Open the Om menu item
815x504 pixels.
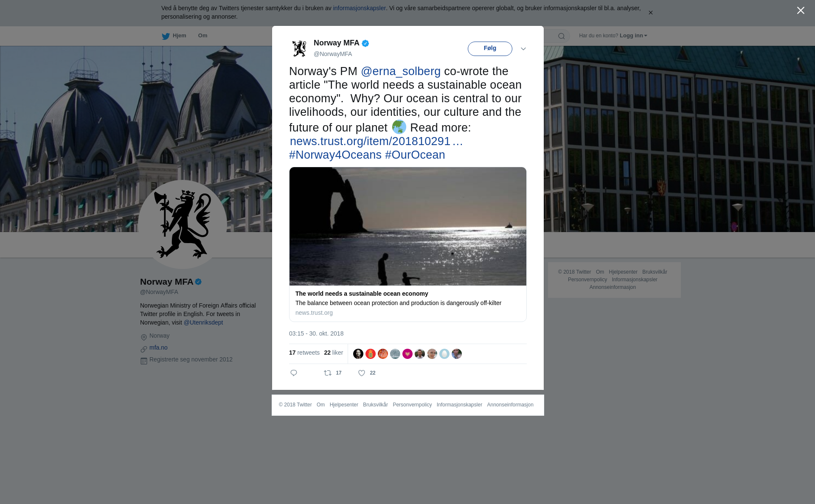[202, 36]
